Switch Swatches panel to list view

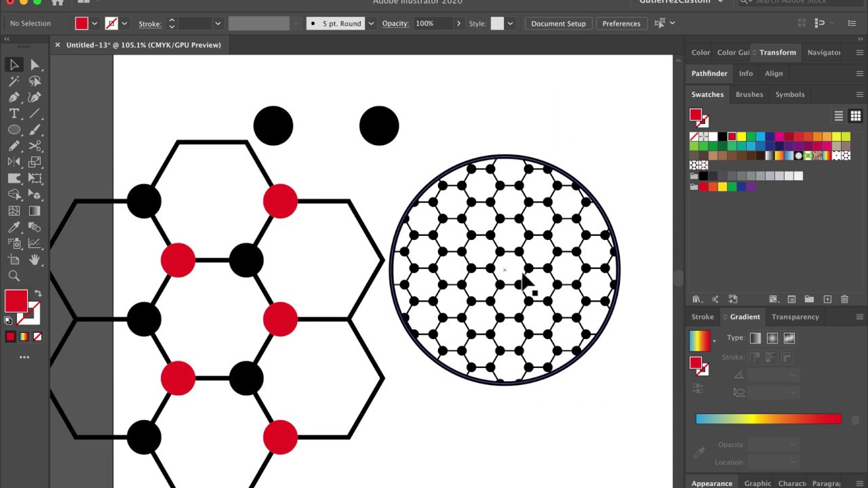click(x=839, y=116)
